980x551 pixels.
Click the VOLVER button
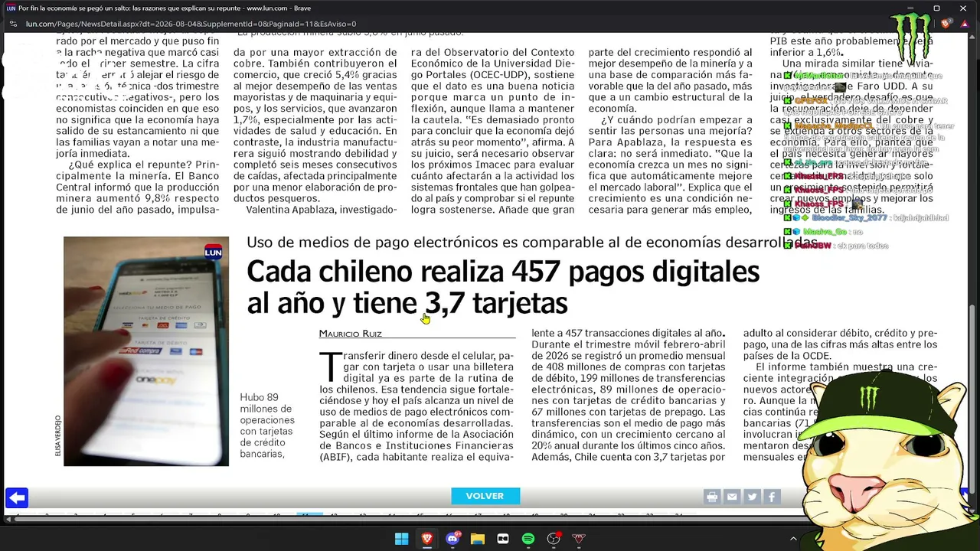pos(485,496)
